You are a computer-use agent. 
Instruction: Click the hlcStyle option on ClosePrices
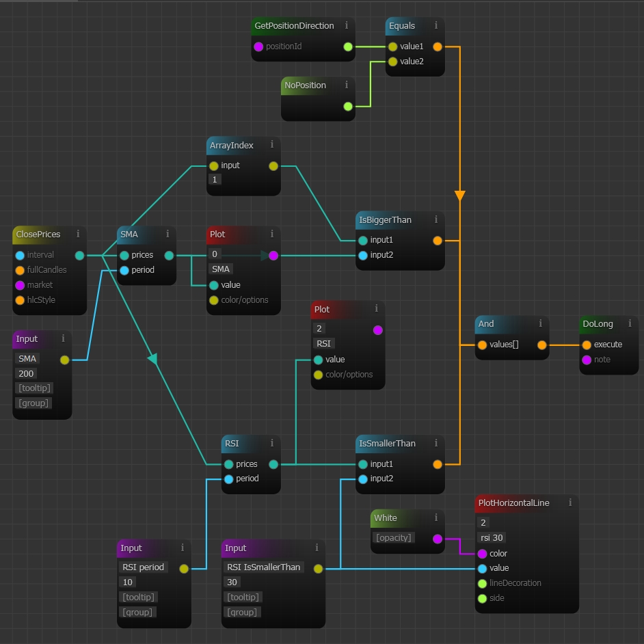(20, 300)
